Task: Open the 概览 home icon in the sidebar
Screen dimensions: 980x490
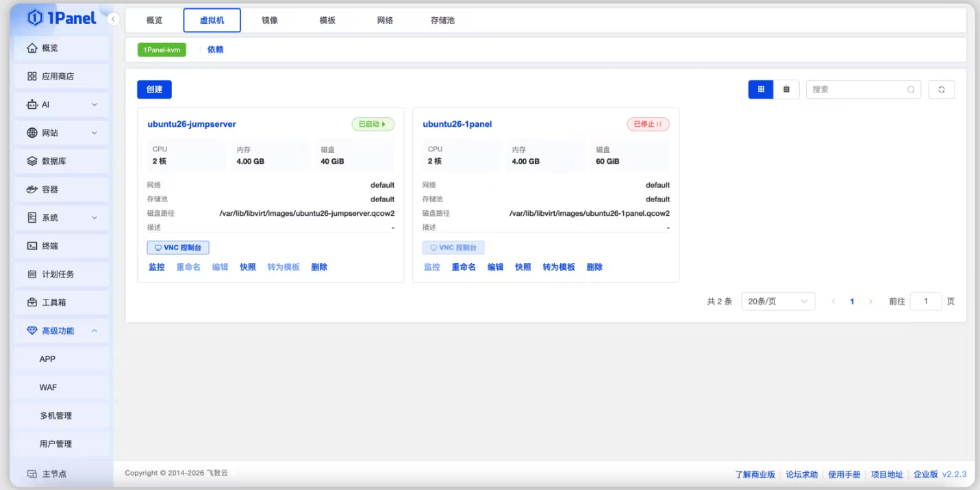Action: pyautogui.click(x=32, y=48)
